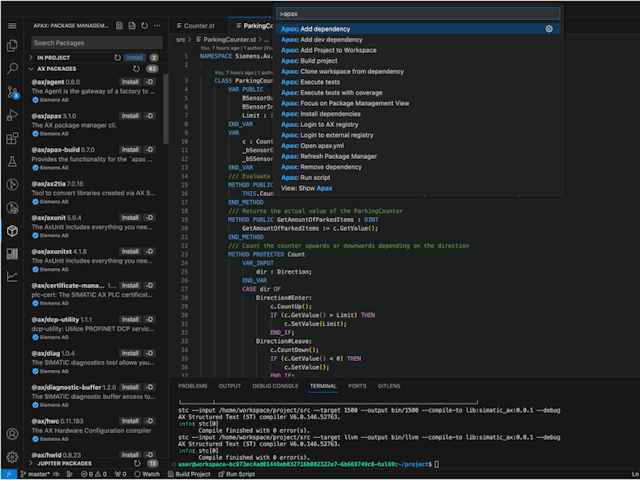Image resolution: width=640 pixels, height=480 pixels.
Task: Open the OUTPUT panel tab
Action: [x=229, y=386]
